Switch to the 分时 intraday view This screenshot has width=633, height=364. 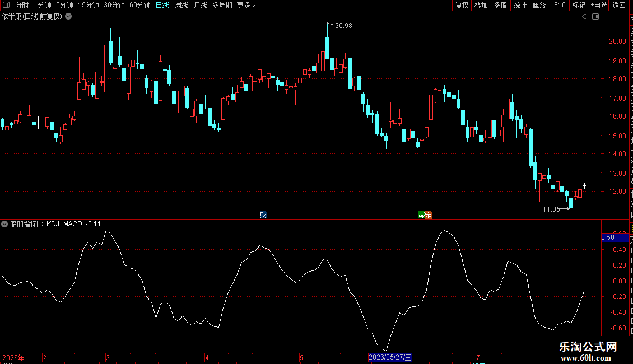[22, 5]
